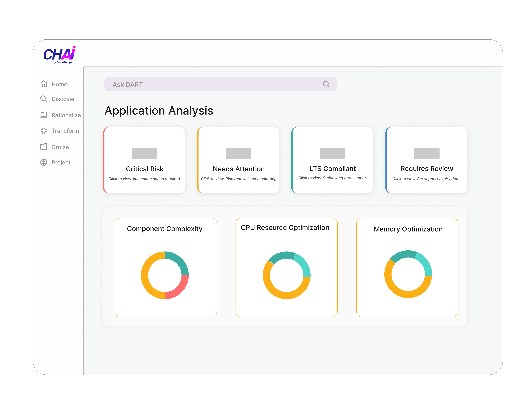The height and width of the screenshot is (403, 532).
Task: Go to the Transform section label
Action: click(65, 131)
